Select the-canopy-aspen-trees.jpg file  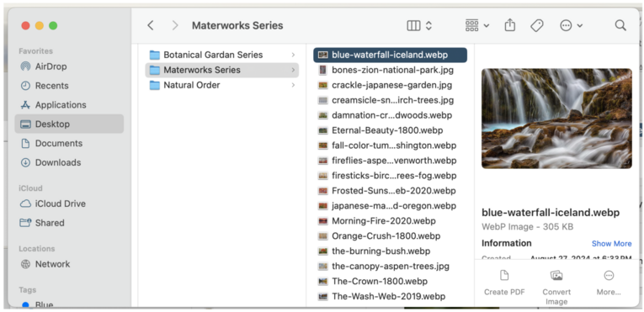(390, 266)
